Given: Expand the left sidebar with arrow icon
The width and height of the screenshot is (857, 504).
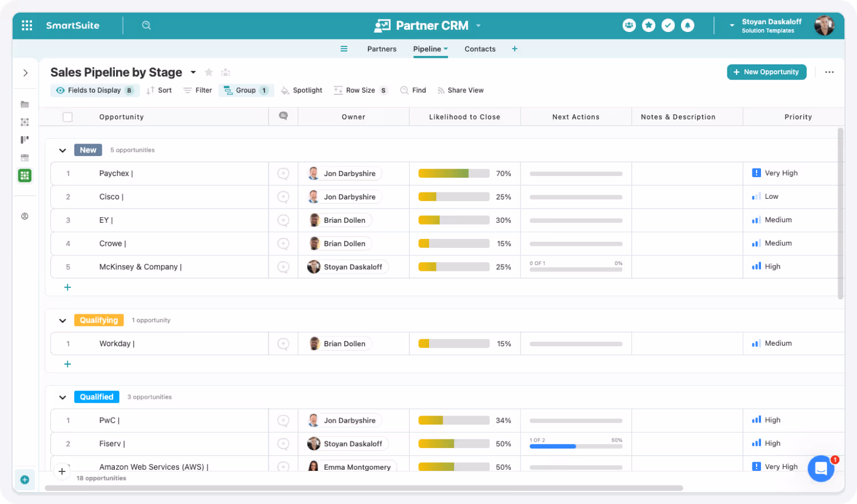Looking at the screenshot, I should 25,73.
